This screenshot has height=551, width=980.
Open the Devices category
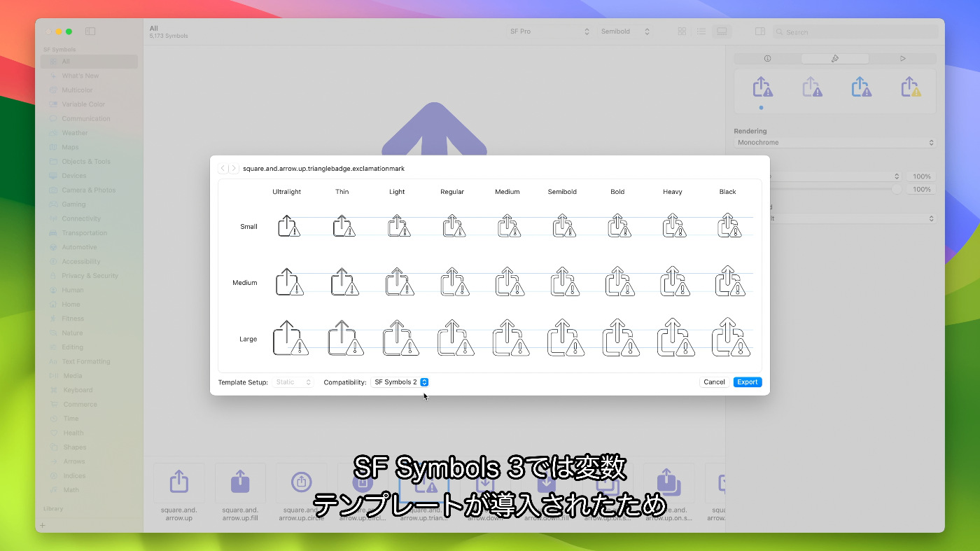coord(89,176)
